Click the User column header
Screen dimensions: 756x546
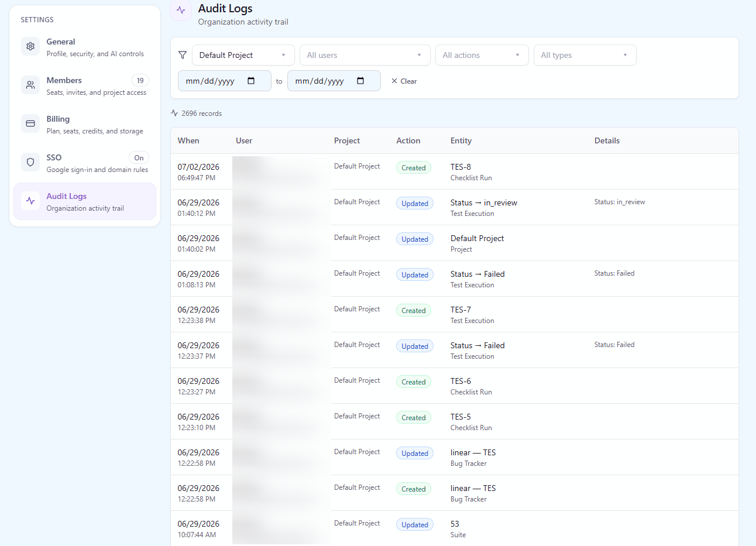click(244, 140)
